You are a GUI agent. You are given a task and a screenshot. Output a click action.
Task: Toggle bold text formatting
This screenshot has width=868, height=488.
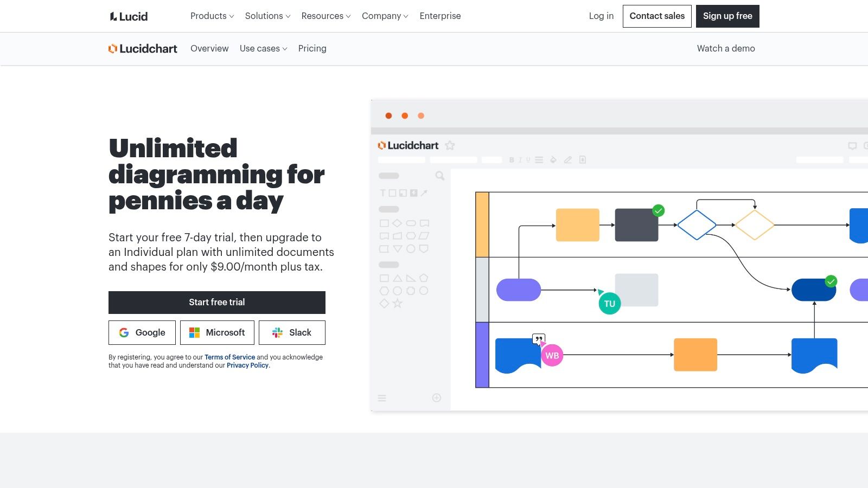[512, 160]
